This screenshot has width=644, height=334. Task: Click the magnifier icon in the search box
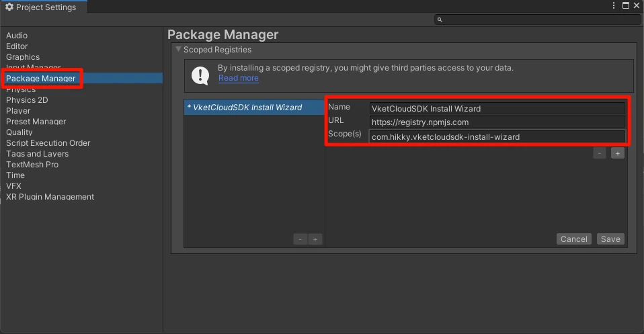coord(440,20)
